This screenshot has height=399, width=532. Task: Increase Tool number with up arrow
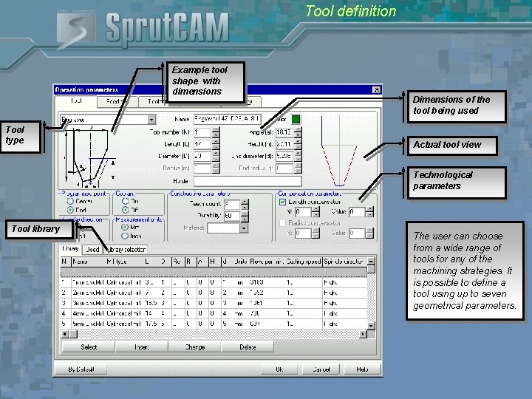click(x=216, y=130)
